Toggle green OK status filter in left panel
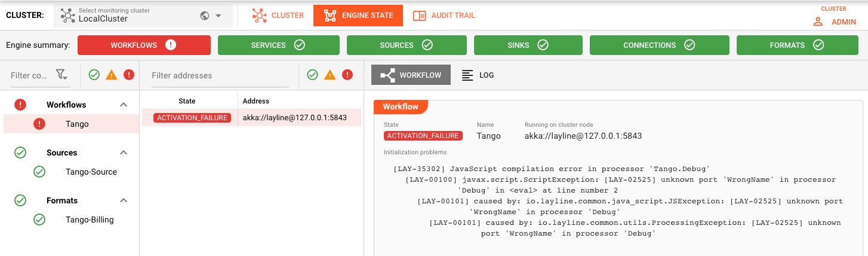The width and height of the screenshot is (868, 256). (x=94, y=75)
